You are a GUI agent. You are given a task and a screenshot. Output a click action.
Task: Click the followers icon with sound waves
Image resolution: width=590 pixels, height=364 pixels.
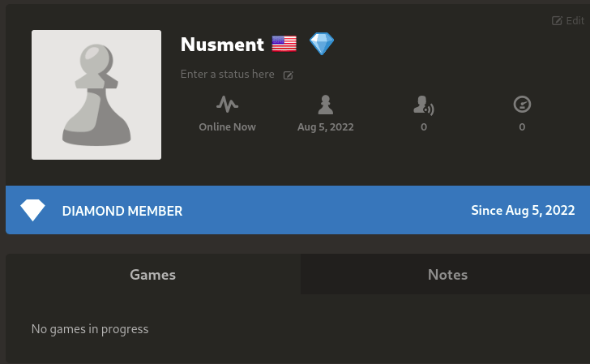click(x=424, y=105)
